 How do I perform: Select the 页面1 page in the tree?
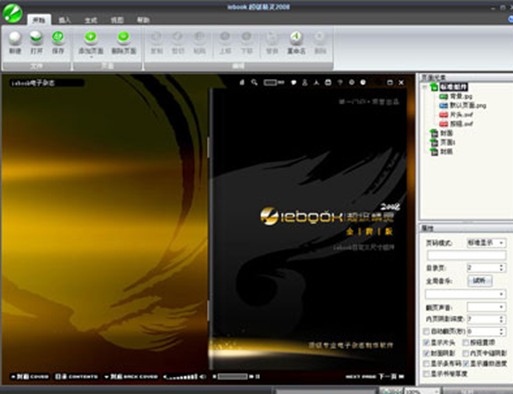[448, 142]
